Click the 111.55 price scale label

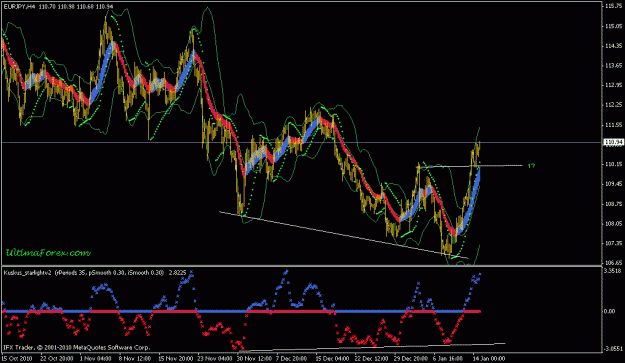[x=614, y=125]
